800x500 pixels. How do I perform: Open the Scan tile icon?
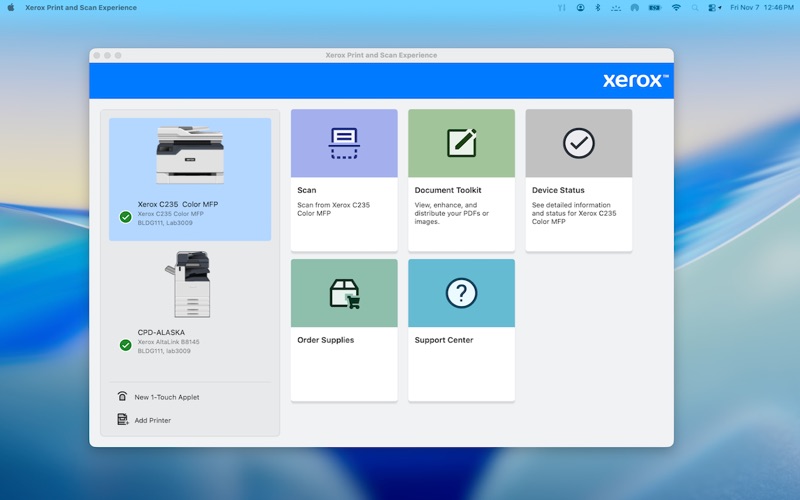[344, 143]
